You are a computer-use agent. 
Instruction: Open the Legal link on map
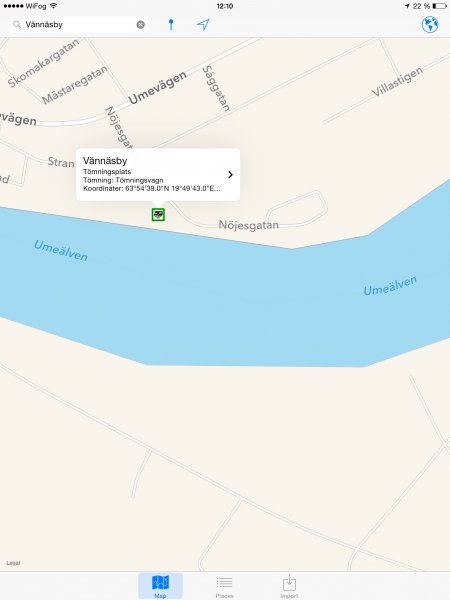[13, 563]
